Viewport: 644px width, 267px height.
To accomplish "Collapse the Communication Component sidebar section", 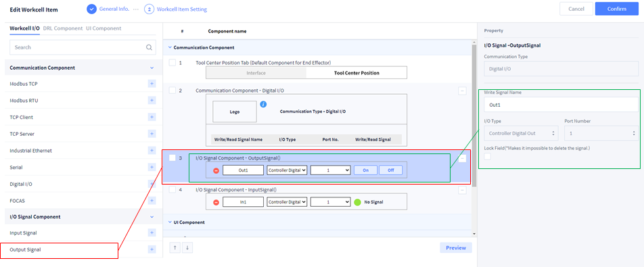I will [x=152, y=68].
